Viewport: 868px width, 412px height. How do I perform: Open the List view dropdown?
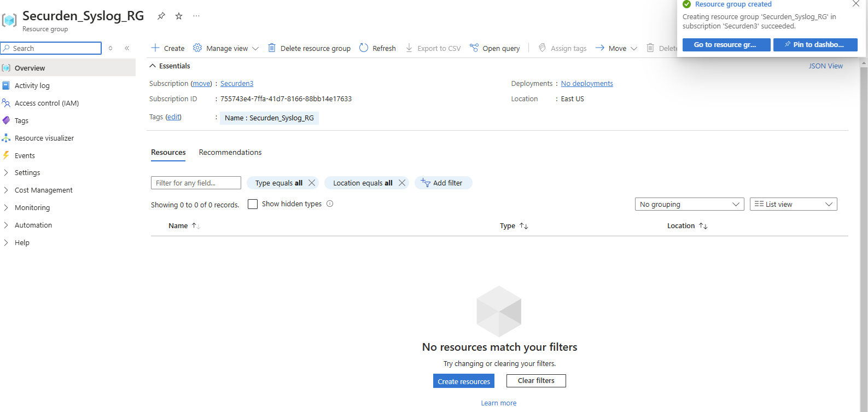coord(793,204)
